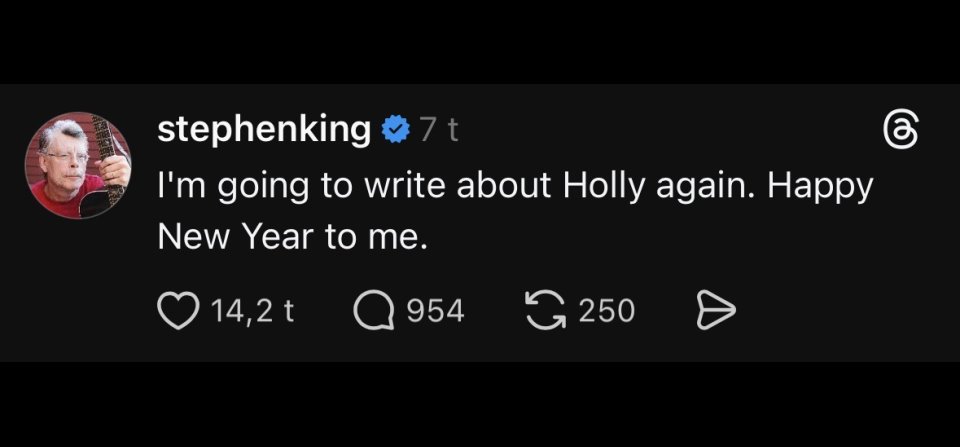Screen dimensions: 960x447
Task: Open the post by clicking its first text line
Action: (x=400, y=187)
